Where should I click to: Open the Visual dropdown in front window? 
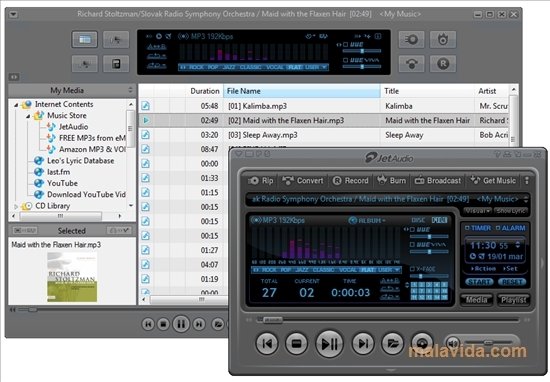point(477,210)
